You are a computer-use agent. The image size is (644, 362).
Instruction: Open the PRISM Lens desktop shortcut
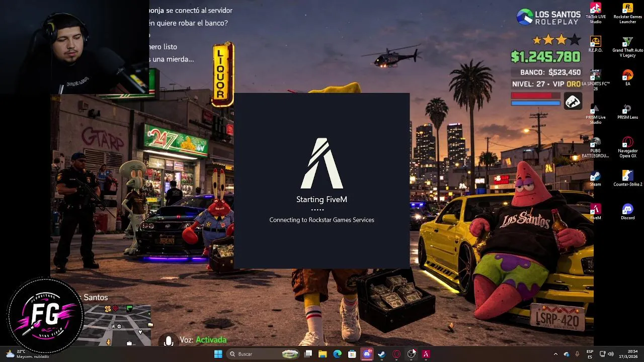coord(627,111)
